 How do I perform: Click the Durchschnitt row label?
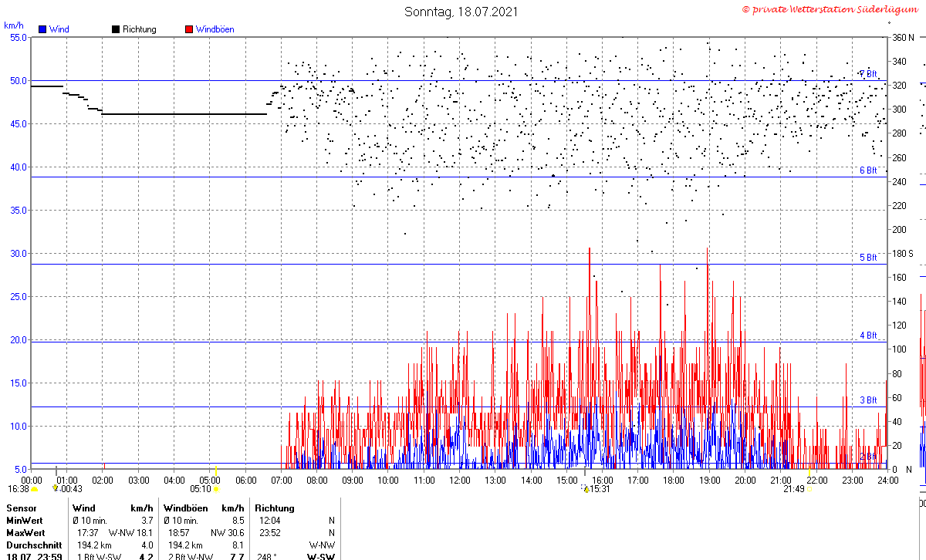32,545
